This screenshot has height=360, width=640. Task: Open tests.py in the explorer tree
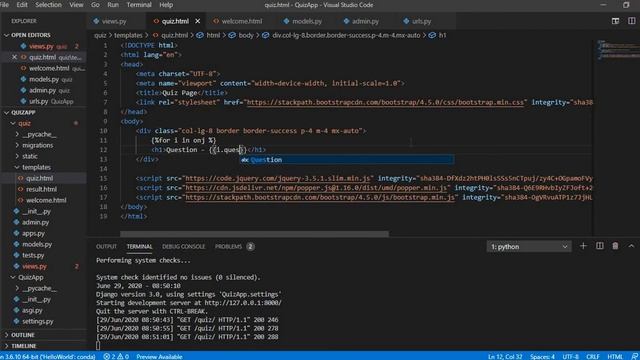(33, 256)
